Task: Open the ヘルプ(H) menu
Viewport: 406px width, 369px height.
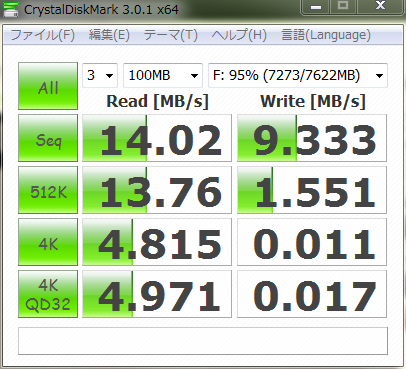Action: pyautogui.click(x=239, y=35)
